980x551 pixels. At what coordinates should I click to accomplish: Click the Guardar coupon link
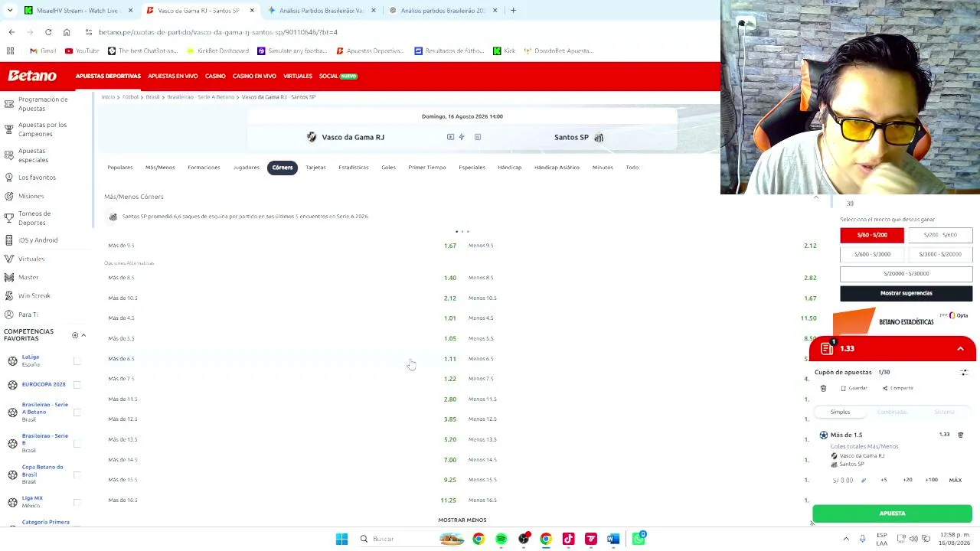(854, 388)
